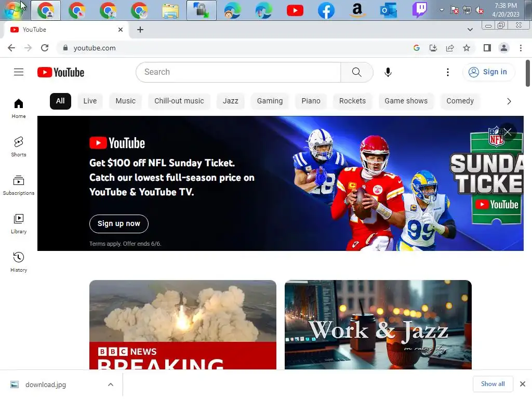Click Sign up now on banner
The image size is (532, 399).
tap(119, 223)
